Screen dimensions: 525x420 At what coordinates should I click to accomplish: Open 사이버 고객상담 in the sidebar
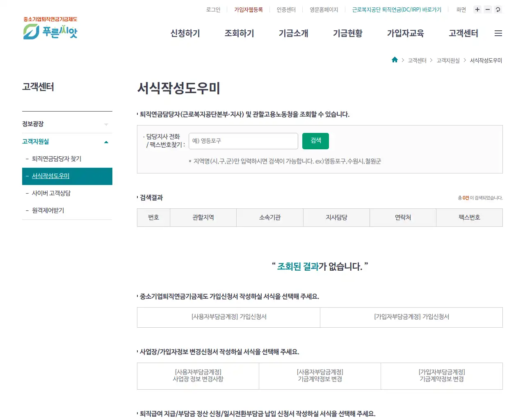[x=51, y=193]
